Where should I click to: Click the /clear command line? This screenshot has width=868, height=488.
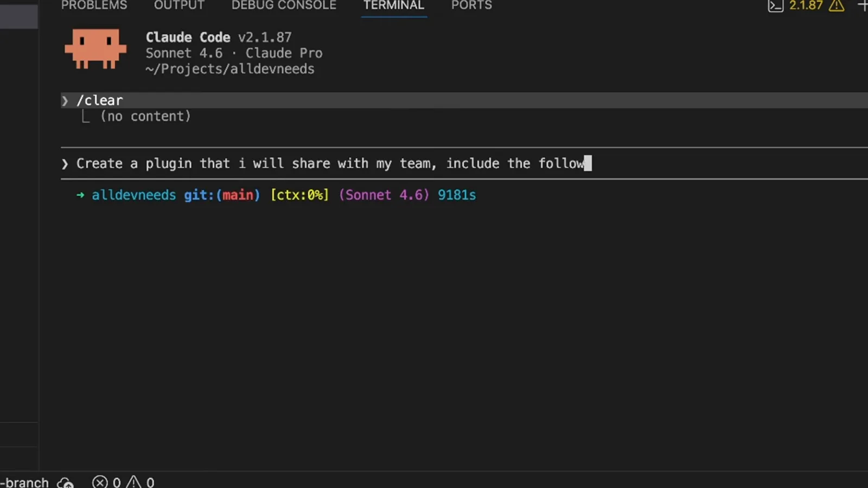coord(464,100)
